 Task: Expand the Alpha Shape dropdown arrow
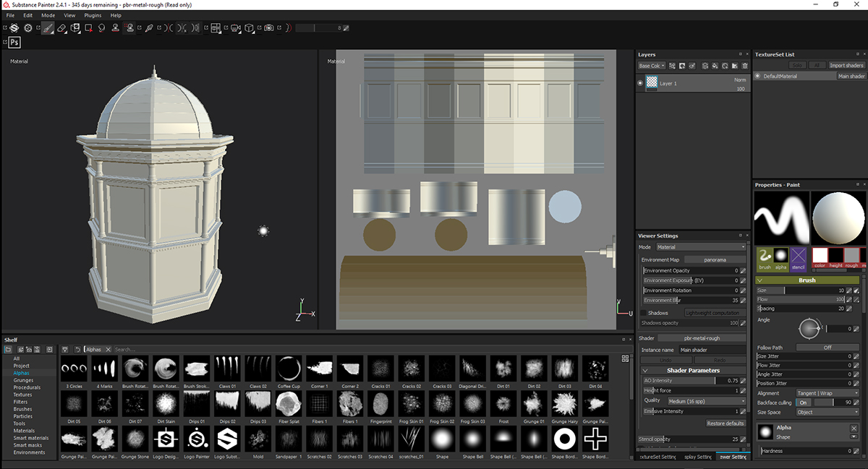[854, 436]
